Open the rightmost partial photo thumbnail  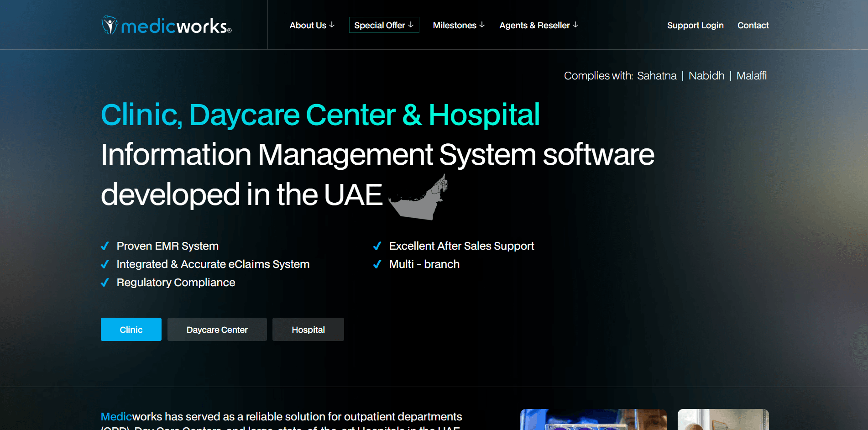pos(723,420)
